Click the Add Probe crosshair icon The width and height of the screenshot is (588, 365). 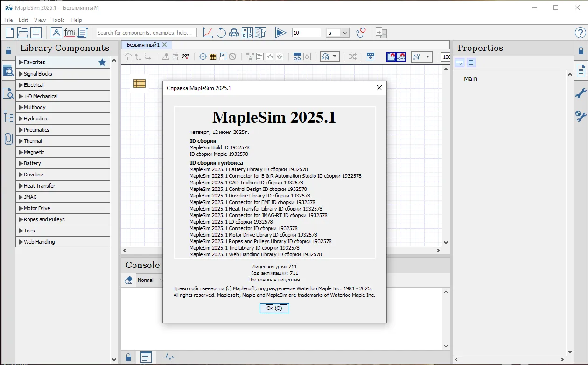[203, 56]
